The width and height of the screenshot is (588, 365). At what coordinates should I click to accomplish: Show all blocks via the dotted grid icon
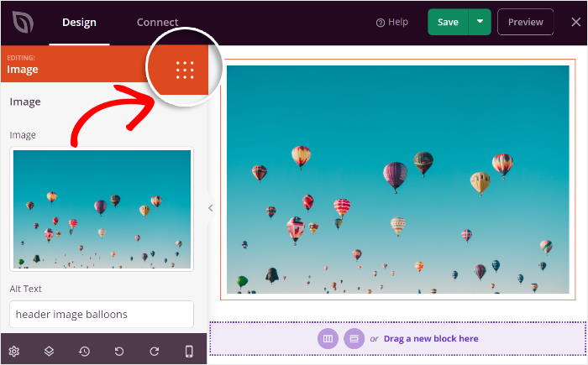point(185,70)
